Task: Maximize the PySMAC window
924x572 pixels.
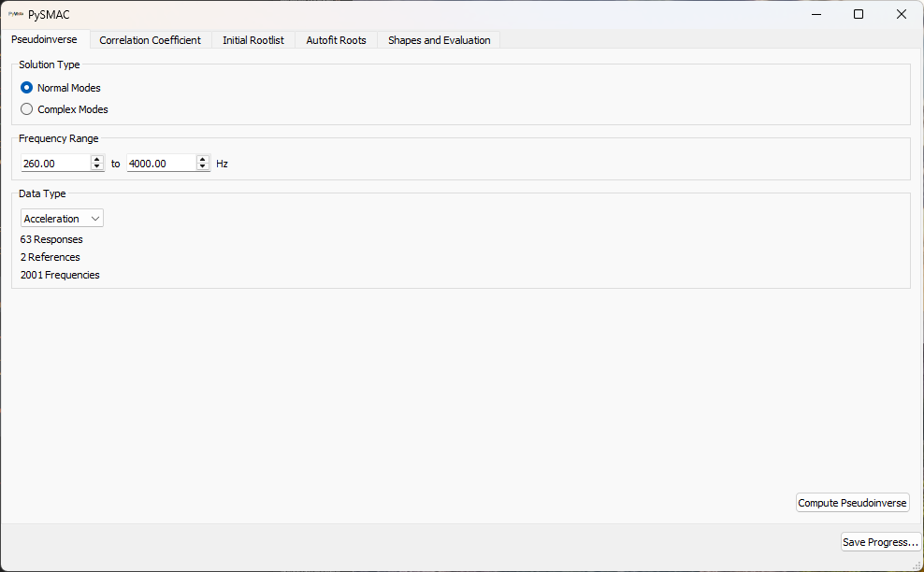Action: click(858, 14)
